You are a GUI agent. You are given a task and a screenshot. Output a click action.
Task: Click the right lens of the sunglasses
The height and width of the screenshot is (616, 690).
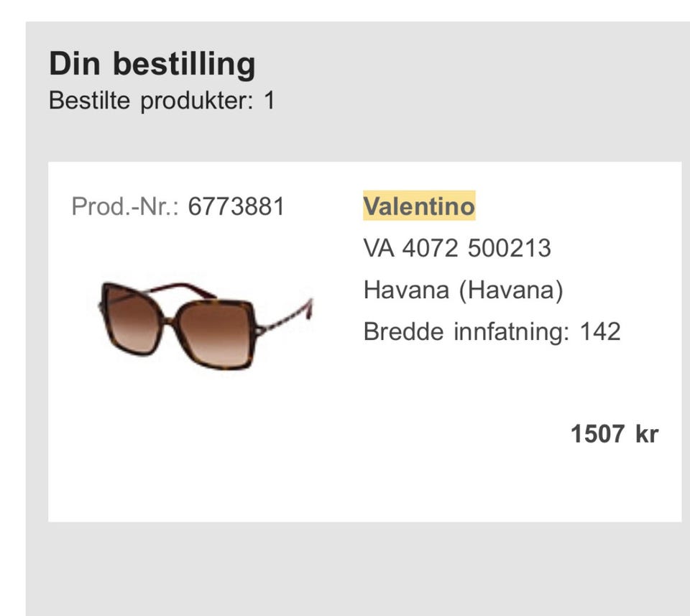point(216,333)
